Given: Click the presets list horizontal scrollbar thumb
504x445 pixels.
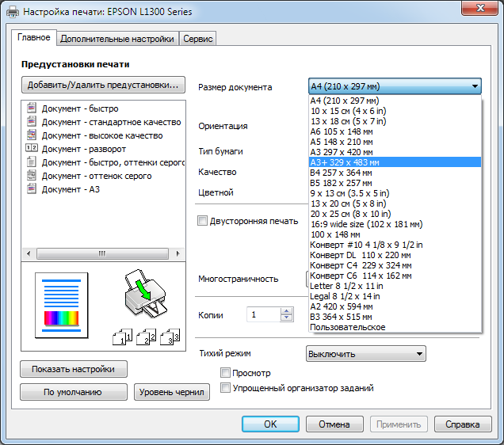Looking at the screenshot, I should 102,253.
